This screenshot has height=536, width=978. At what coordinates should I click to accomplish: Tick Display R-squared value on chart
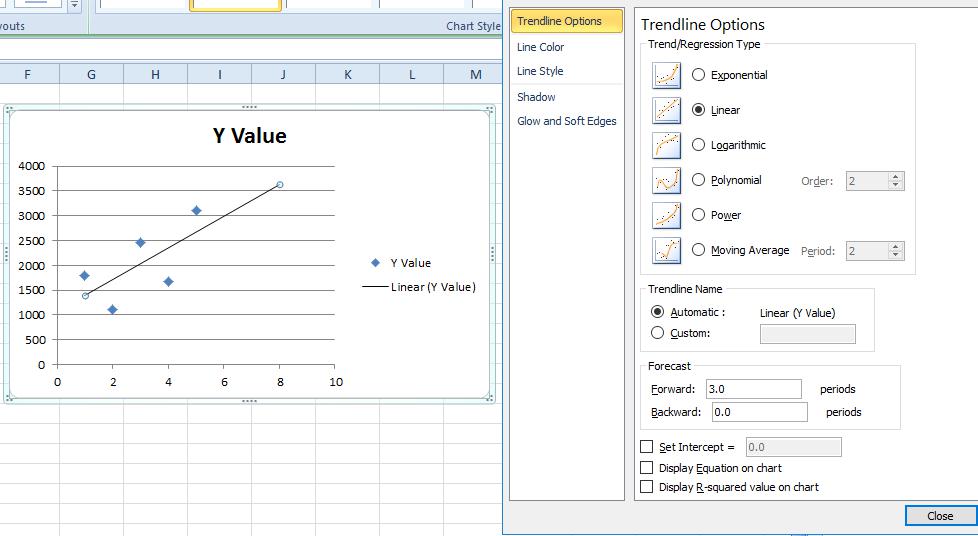tap(647, 487)
